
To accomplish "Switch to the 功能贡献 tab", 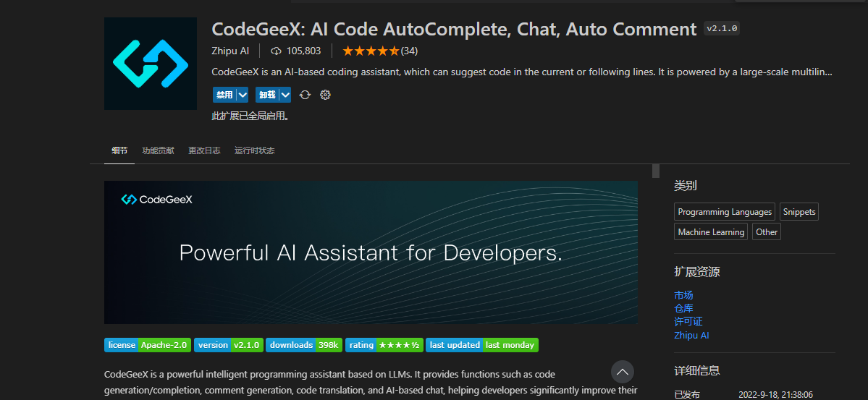I will click(x=158, y=150).
